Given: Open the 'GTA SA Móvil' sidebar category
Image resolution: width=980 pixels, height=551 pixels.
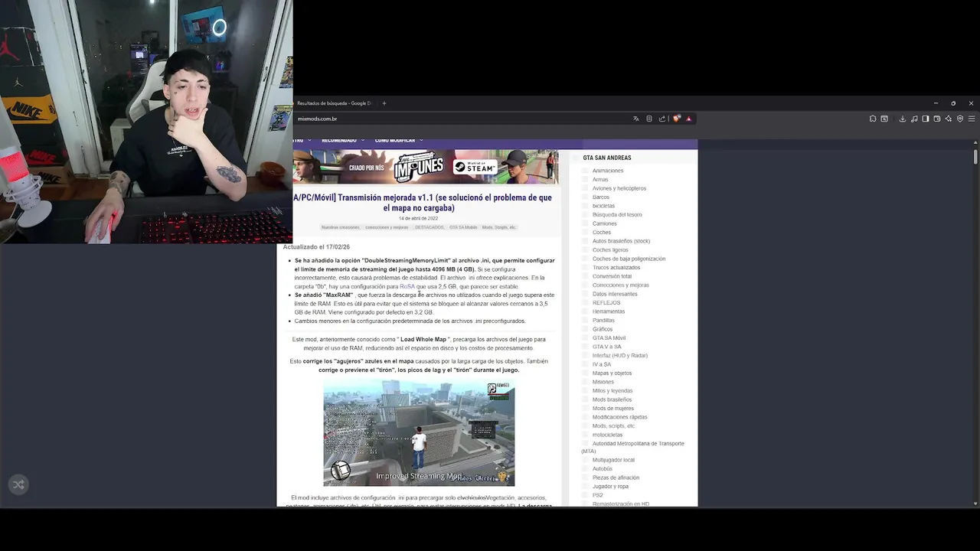Looking at the screenshot, I should 609,338.
